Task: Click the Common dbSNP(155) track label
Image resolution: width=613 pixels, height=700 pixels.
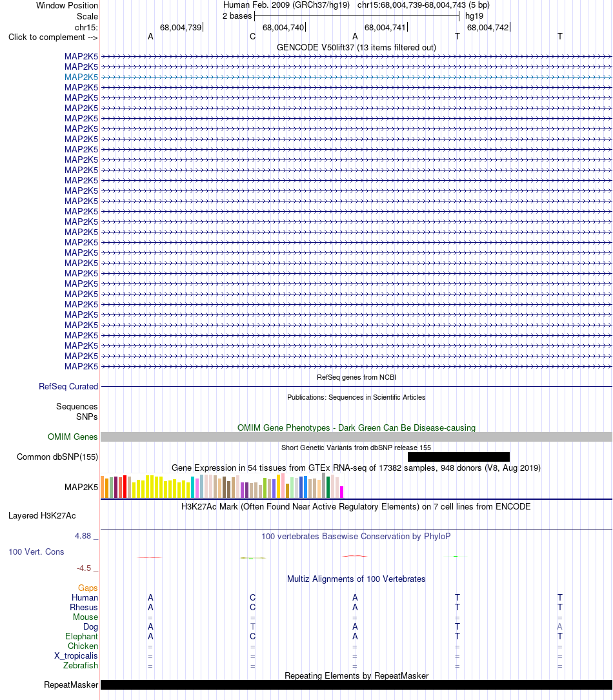Action: (x=57, y=457)
